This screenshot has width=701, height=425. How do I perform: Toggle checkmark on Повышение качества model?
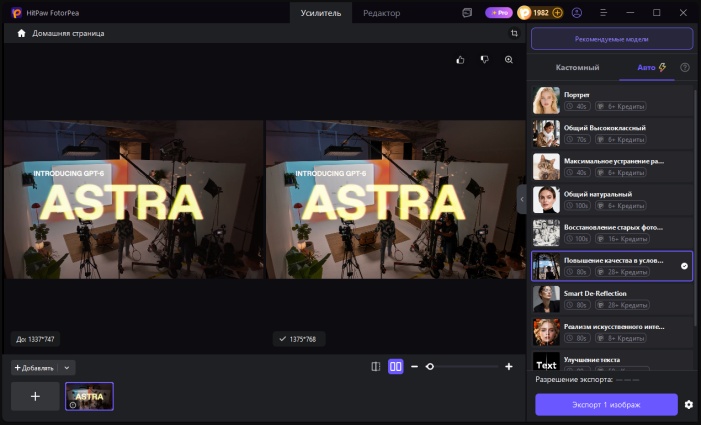pos(684,266)
